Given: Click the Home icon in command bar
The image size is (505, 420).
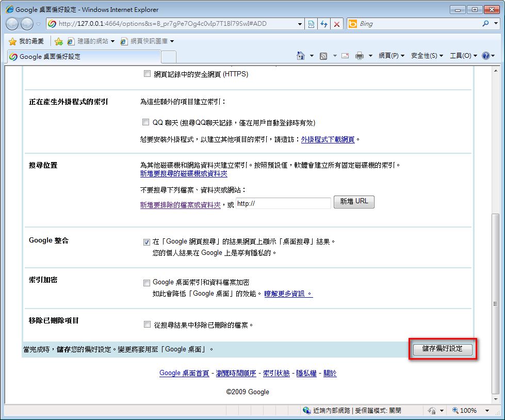Looking at the screenshot, I should 301,56.
